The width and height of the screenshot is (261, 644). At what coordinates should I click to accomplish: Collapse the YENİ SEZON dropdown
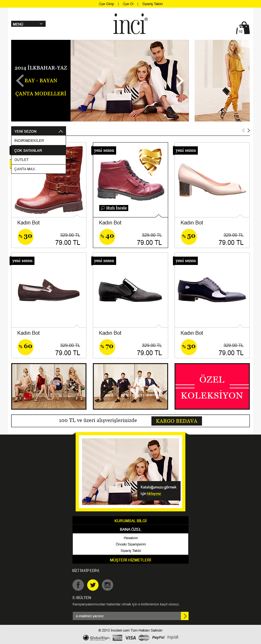[39, 131]
